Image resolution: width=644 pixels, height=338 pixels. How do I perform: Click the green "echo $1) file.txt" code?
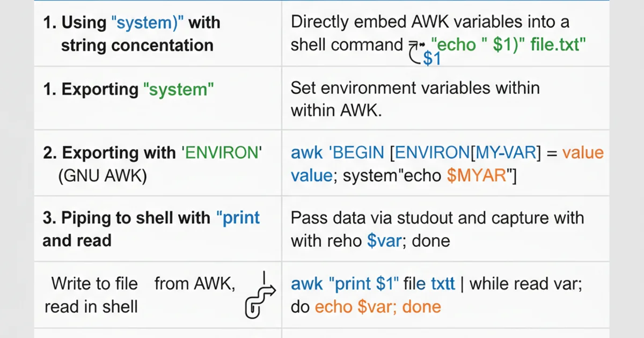click(x=507, y=45)
